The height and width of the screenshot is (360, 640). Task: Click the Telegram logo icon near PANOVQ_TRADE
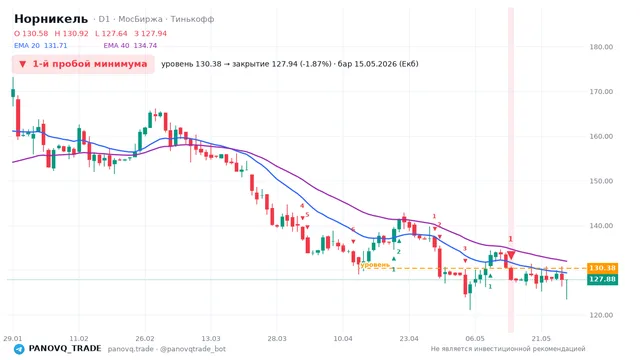(x=19, y=349)
